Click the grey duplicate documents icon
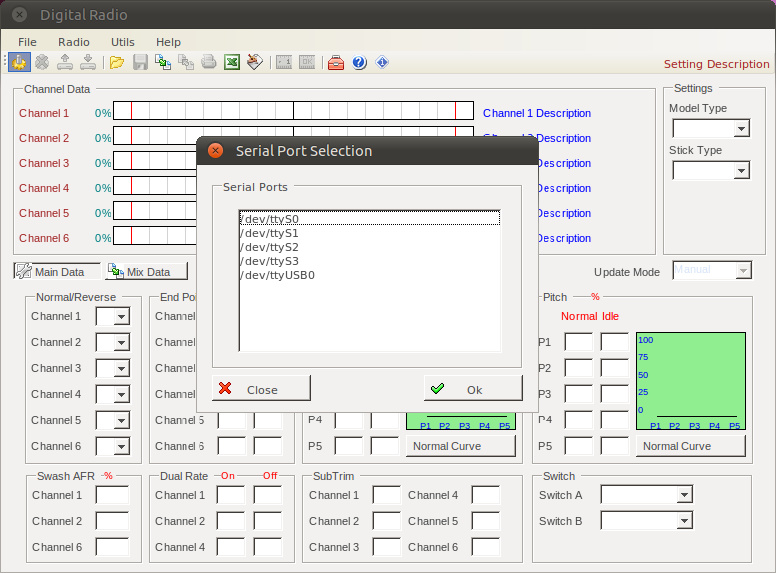This screenshot has width=776, height=573. pos(186,62)
